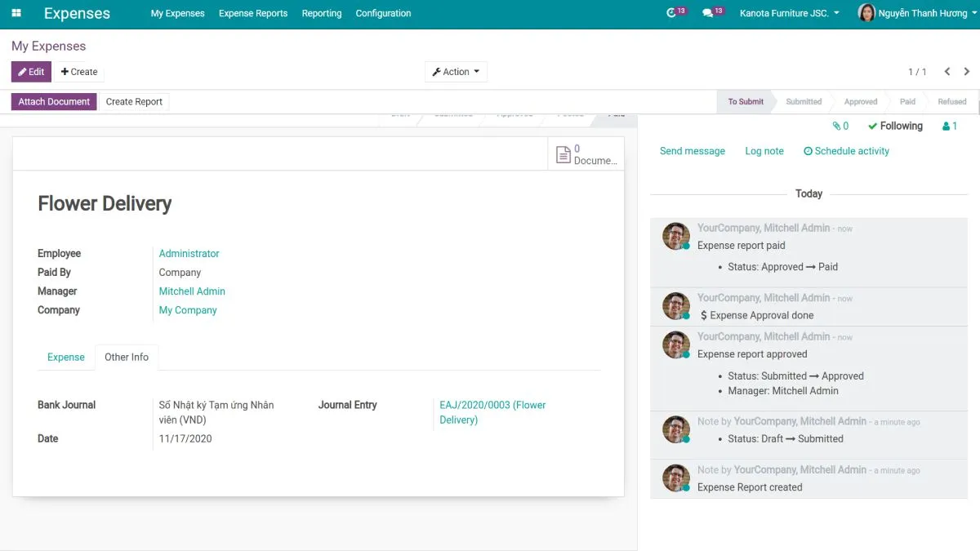Click the date value 11/17/2020
Viewport: 980px width, 551px height.
(185, 438)
